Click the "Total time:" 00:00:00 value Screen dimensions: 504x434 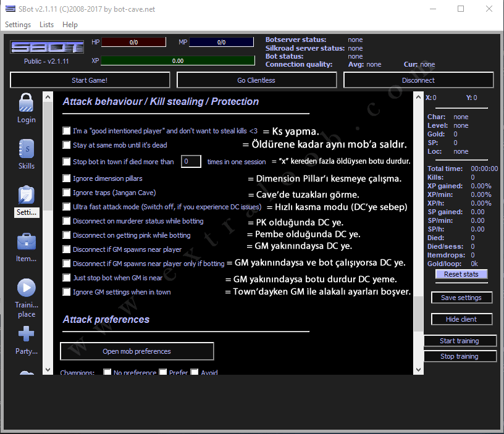[484, 169]
